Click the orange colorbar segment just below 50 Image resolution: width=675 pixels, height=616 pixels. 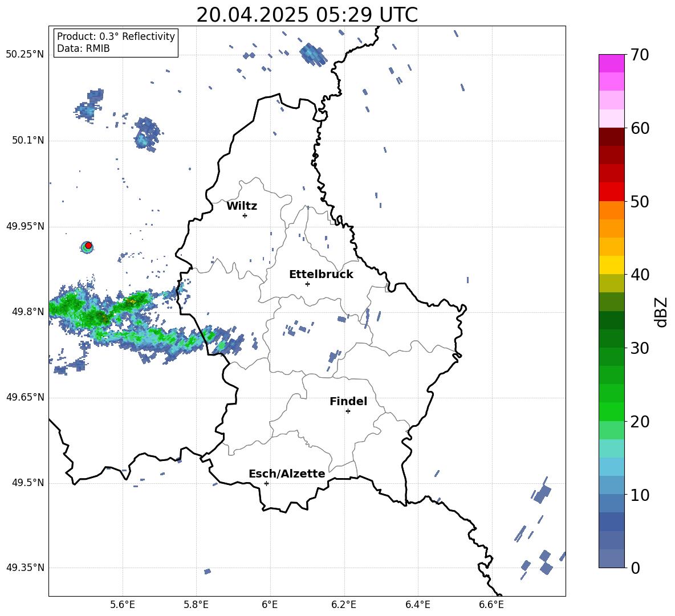click(x=611, y=210)
